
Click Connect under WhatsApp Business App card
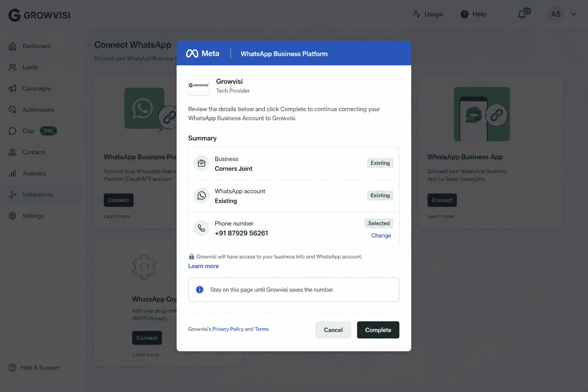(442, 200)
